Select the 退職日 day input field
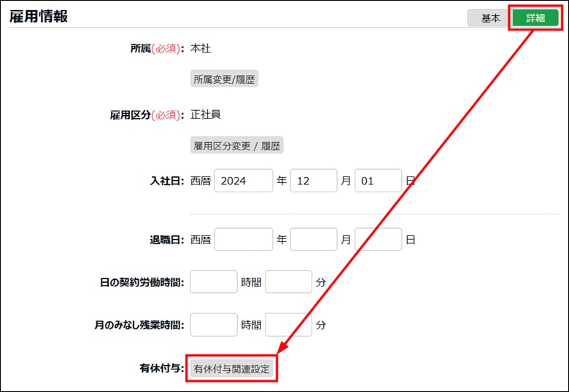The image size is (569, 392). coord(378,239)
